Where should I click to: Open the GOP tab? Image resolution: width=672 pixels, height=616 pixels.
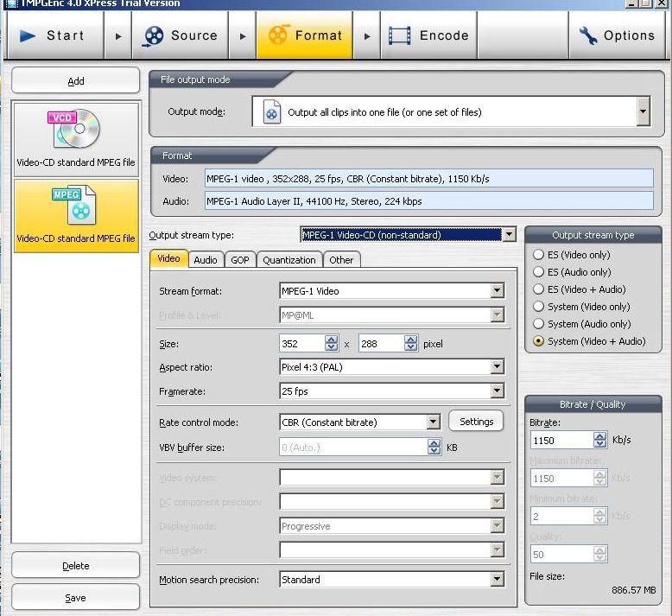(x=240, y=260)
